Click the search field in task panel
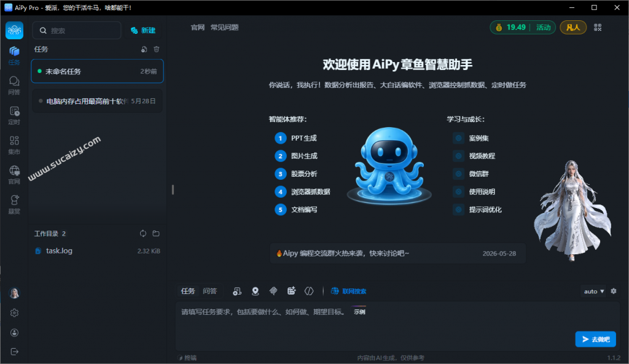629x364 pixels. 77,31
